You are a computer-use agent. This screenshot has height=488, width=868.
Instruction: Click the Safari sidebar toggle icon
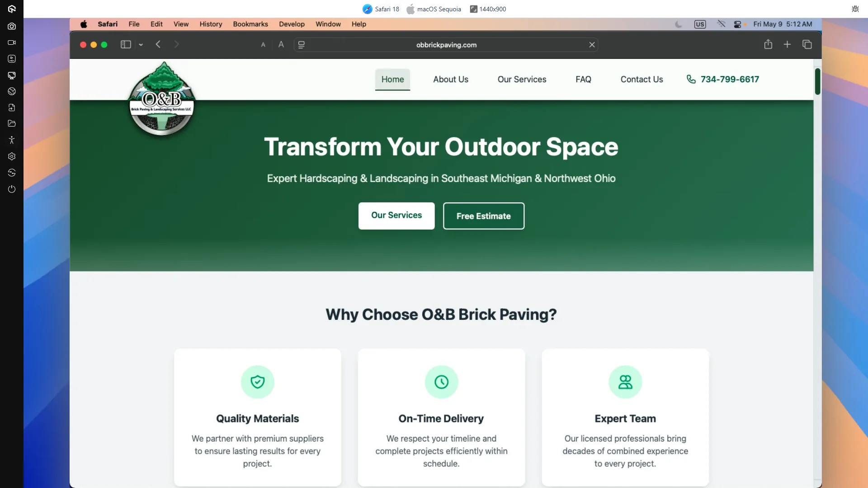[126, 44]
